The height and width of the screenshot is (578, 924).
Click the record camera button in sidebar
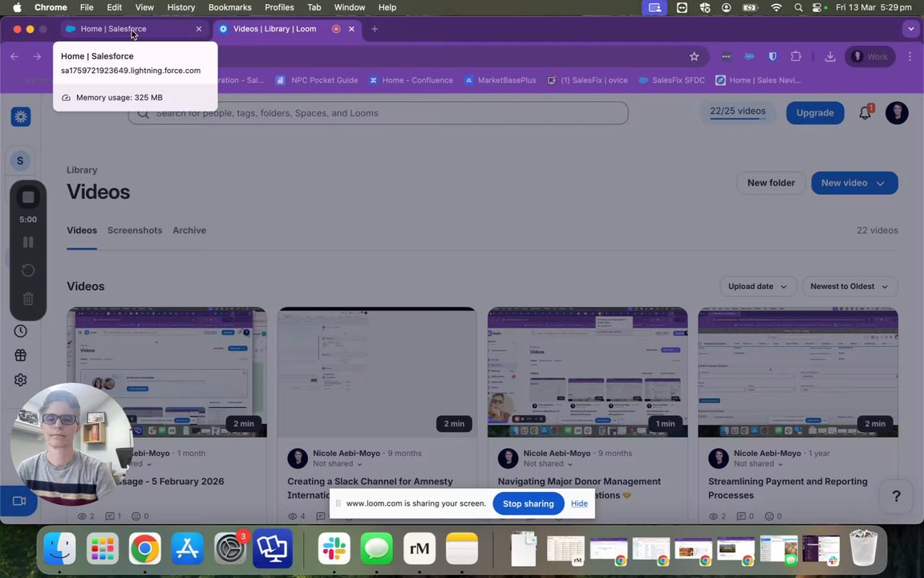coord(19,501)
